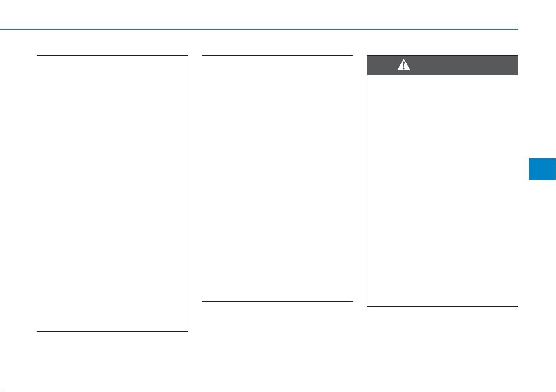This screenshot has width=556, height=392.
Task: Click the bottom border of the middle box
Action: tap(277, 301)
